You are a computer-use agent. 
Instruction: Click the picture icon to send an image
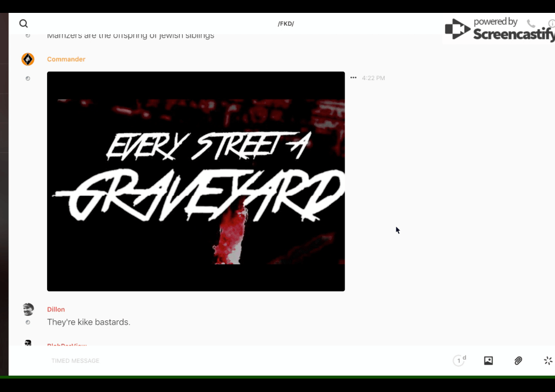[488, 361]
